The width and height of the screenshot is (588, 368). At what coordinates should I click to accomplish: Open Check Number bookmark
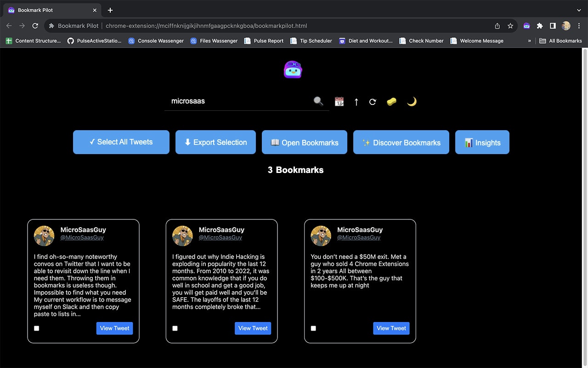(x=421, y=40)
